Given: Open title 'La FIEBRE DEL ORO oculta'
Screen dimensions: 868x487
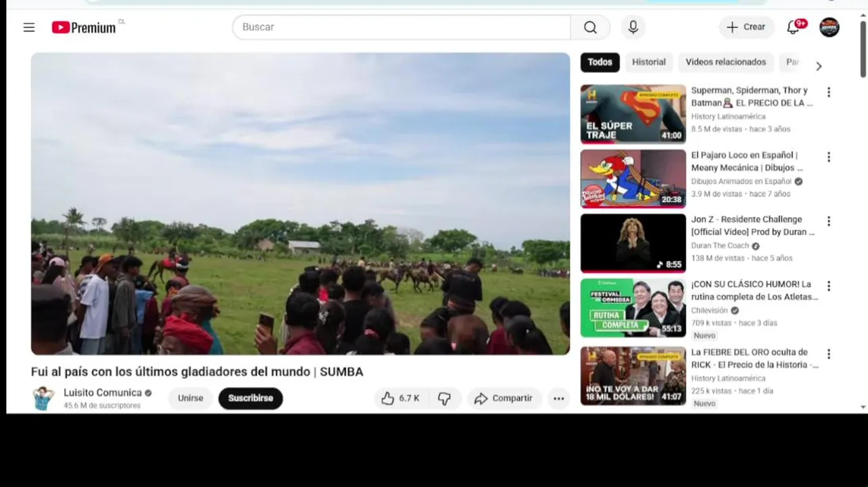Looking at the screenshot, I should coord(754,358).
